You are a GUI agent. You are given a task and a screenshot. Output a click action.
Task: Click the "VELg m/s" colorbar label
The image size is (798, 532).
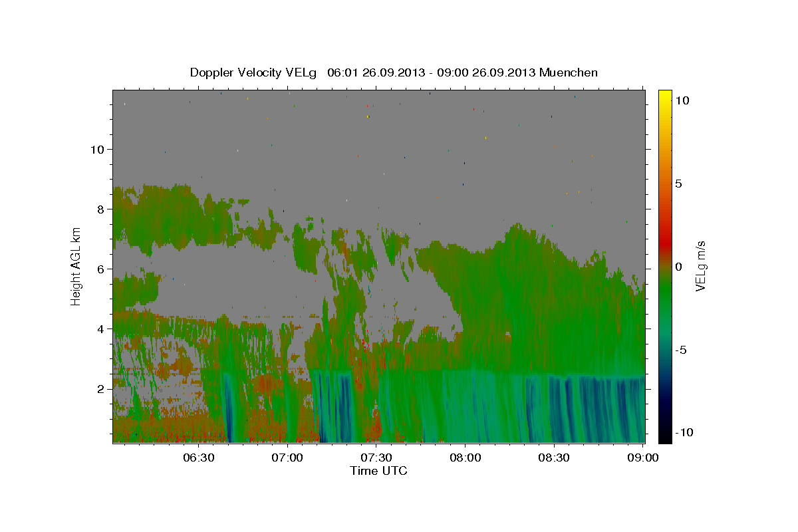(x=700, y=267)
